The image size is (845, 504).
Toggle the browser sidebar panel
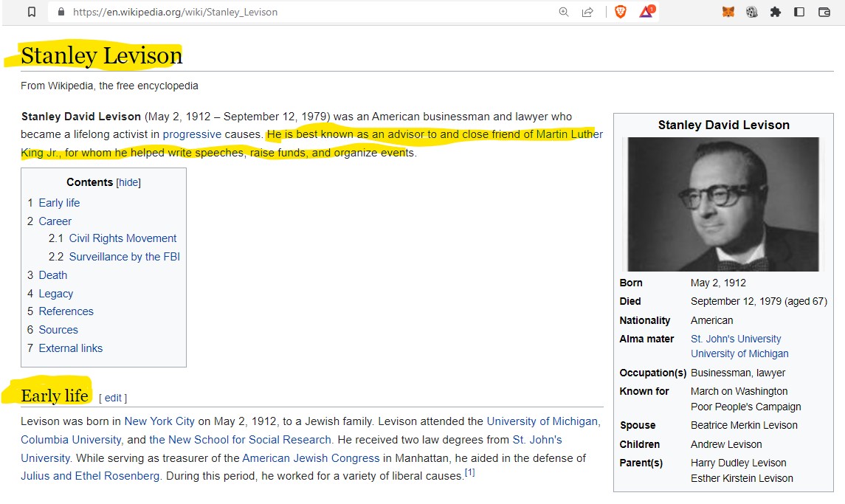point(799,12)
